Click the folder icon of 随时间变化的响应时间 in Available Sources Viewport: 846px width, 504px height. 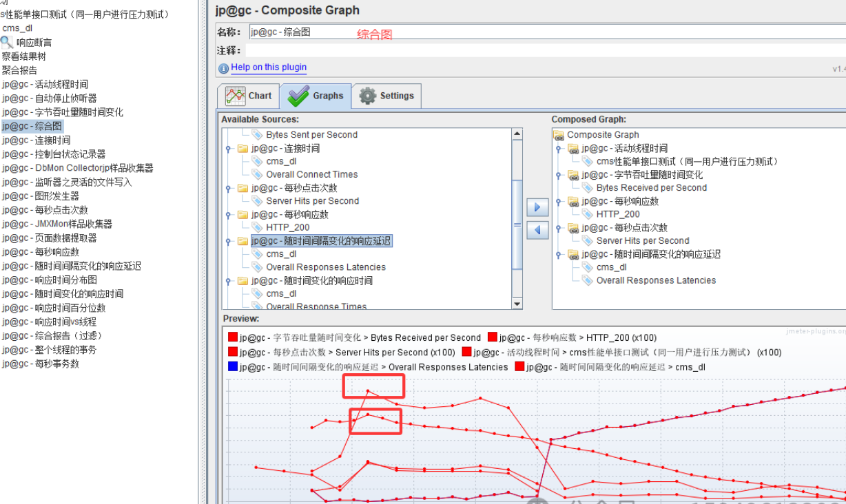coord(243,281)
